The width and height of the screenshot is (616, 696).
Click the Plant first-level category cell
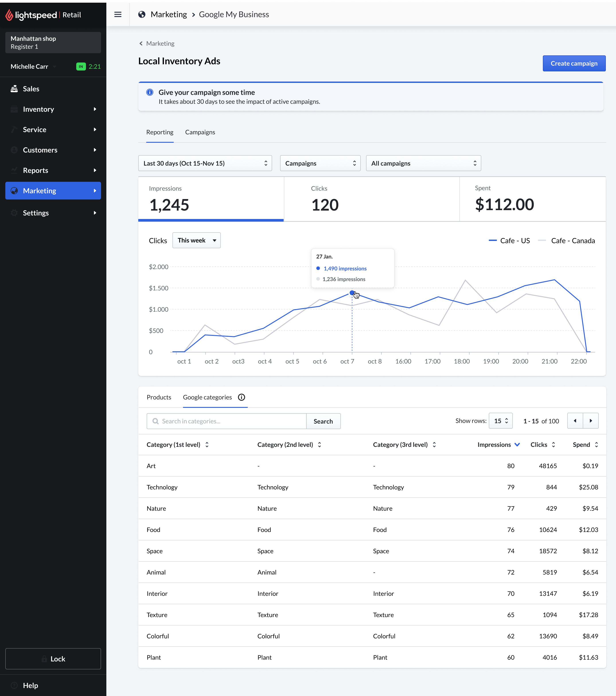[154, 657]
